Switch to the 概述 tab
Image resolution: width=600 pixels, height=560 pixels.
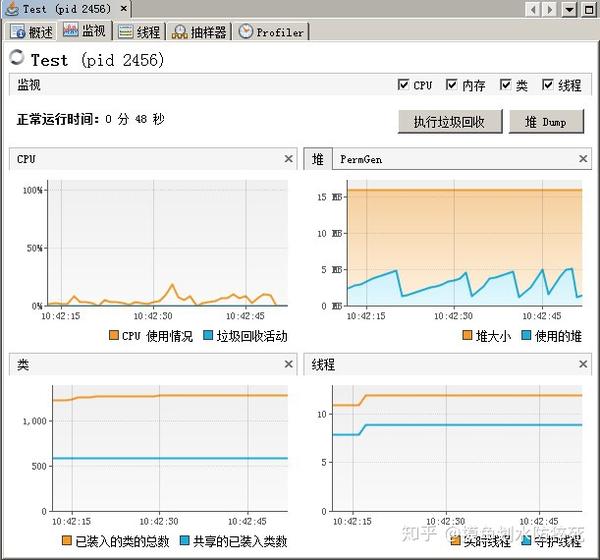31,32
